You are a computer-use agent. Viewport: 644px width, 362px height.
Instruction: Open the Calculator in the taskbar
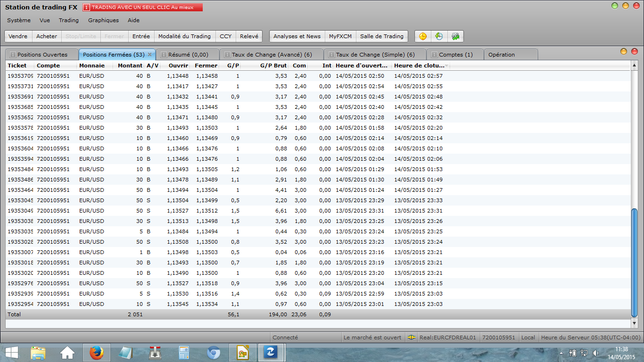[184, 353]
